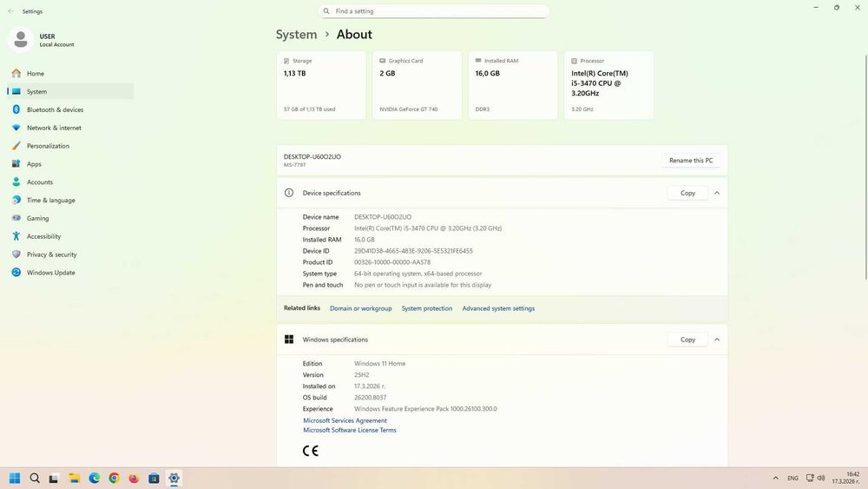Open the Processor info card

coord(609,85)
